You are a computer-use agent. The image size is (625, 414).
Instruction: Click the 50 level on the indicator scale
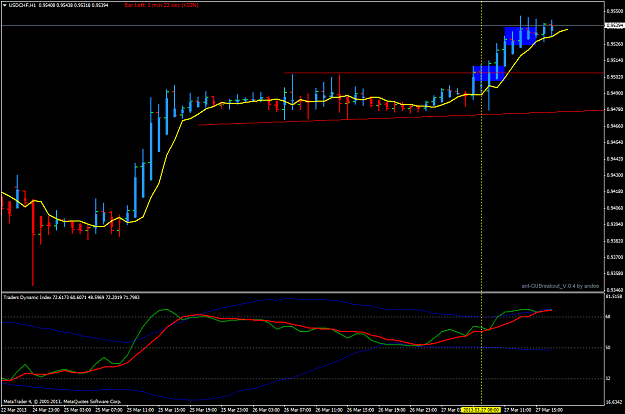click(608, 347)
